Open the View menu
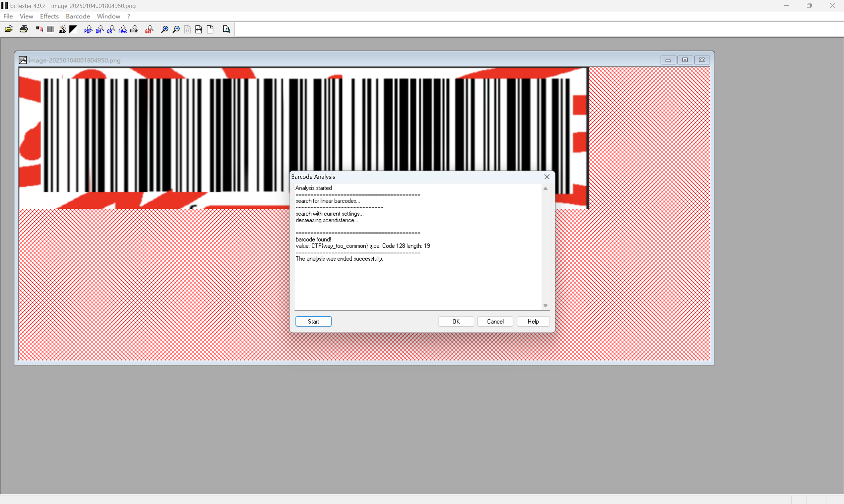The height and width of the screenshot is (504, 844). (x=26, y=16)
